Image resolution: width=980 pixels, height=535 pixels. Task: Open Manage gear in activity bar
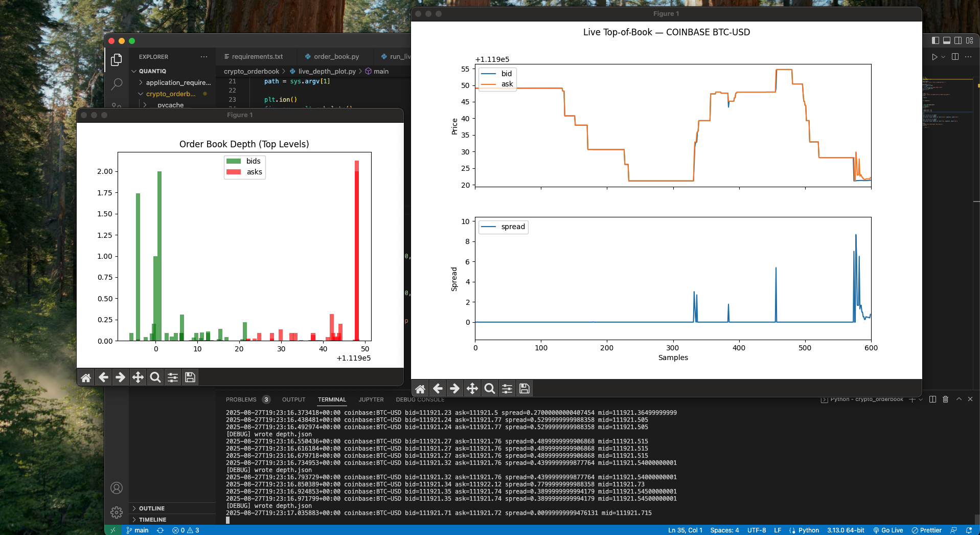[x=117, y=512]
